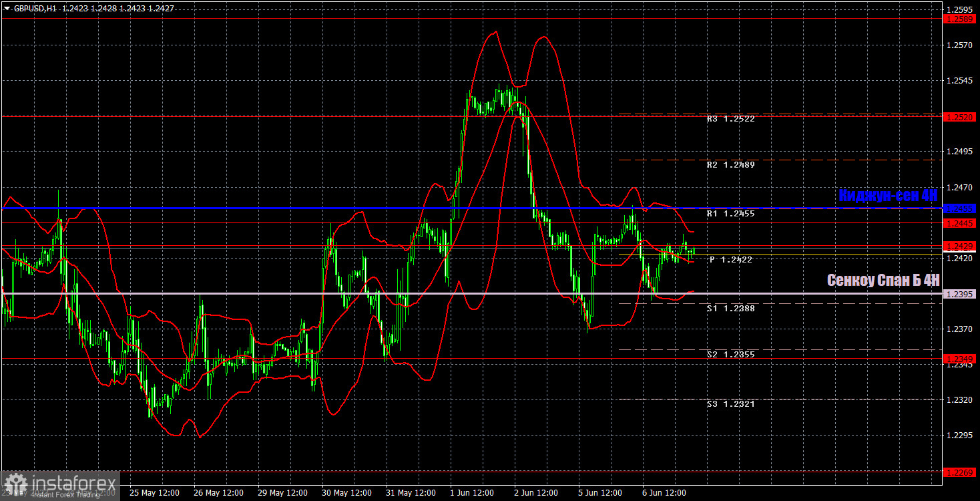
Task: Click the 2 Jun 12:00 time label
Action: pos(536,493)
